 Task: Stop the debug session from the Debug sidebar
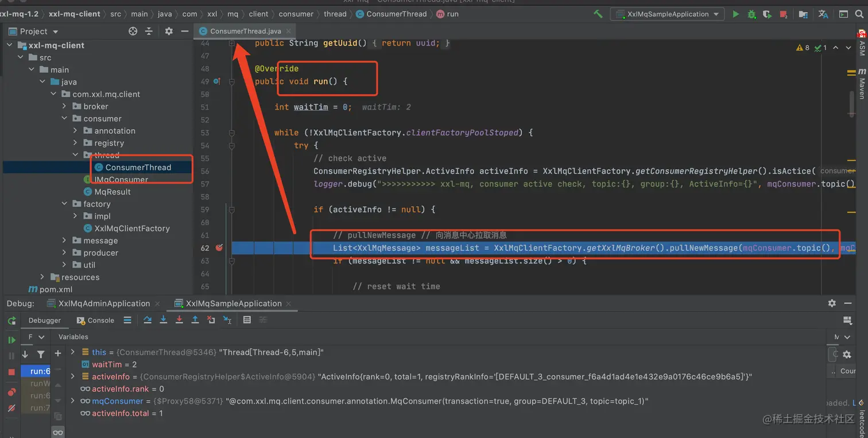click(x=11, y=372)
